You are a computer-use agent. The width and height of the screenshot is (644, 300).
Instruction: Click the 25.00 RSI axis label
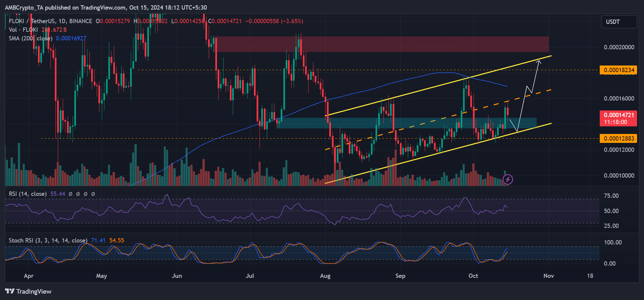click(x=611, y=226)
